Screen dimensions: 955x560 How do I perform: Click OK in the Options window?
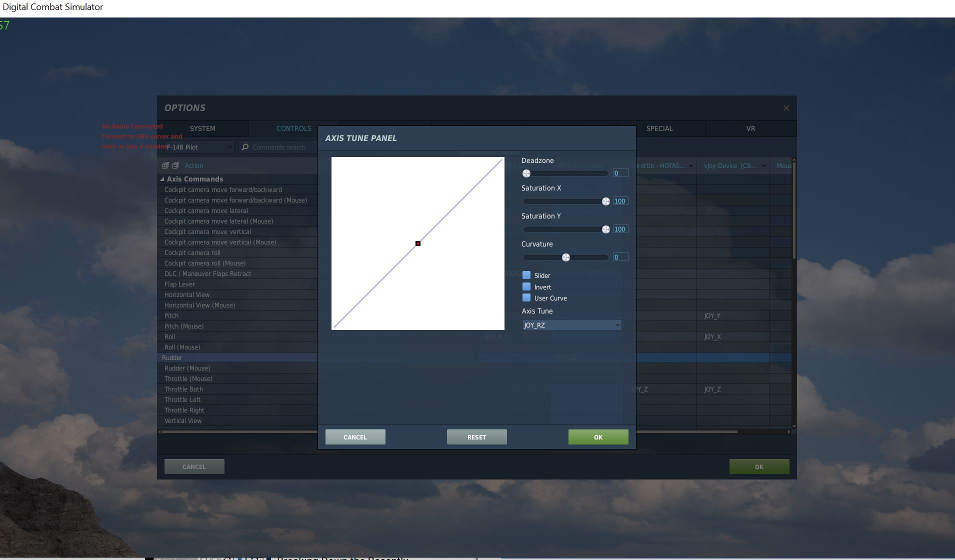click(759, 466)
